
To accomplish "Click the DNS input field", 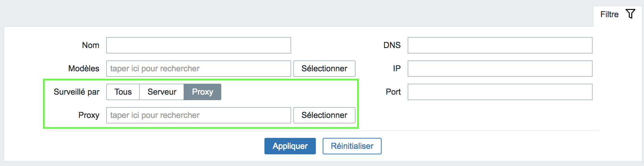I will point(500,45).
